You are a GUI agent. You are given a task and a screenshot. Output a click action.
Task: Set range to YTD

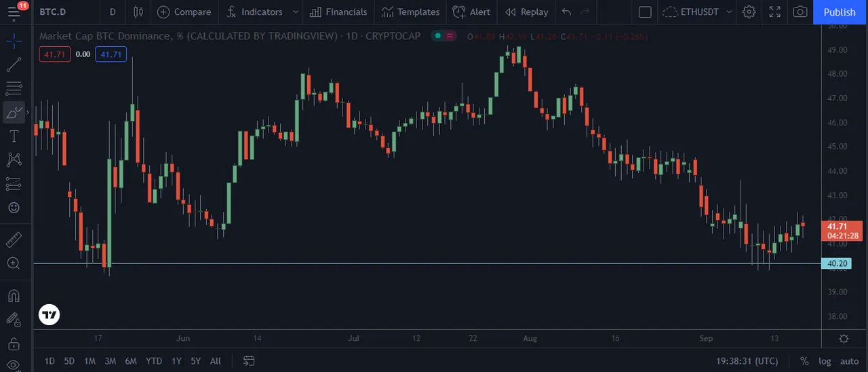click(154, 361)
